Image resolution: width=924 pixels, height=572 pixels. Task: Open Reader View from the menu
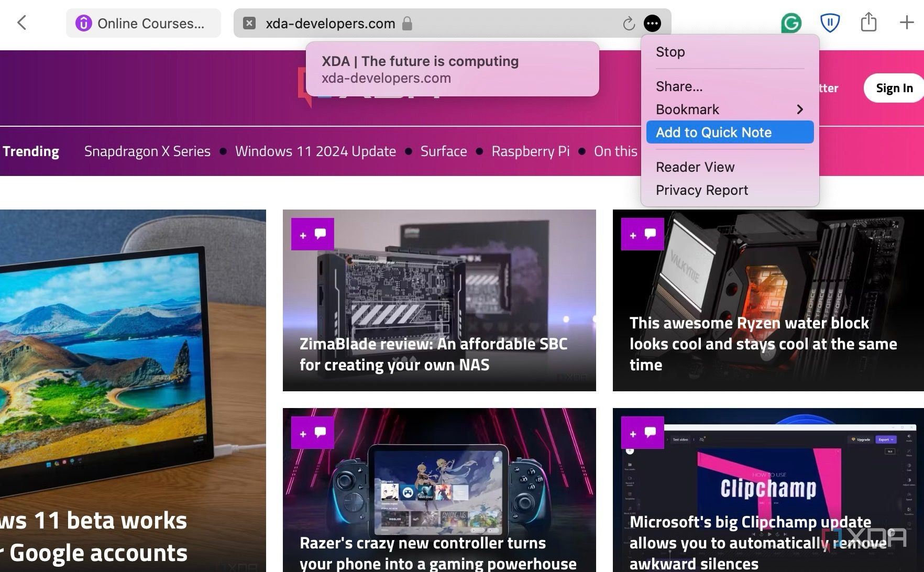[x=730, y=167]
